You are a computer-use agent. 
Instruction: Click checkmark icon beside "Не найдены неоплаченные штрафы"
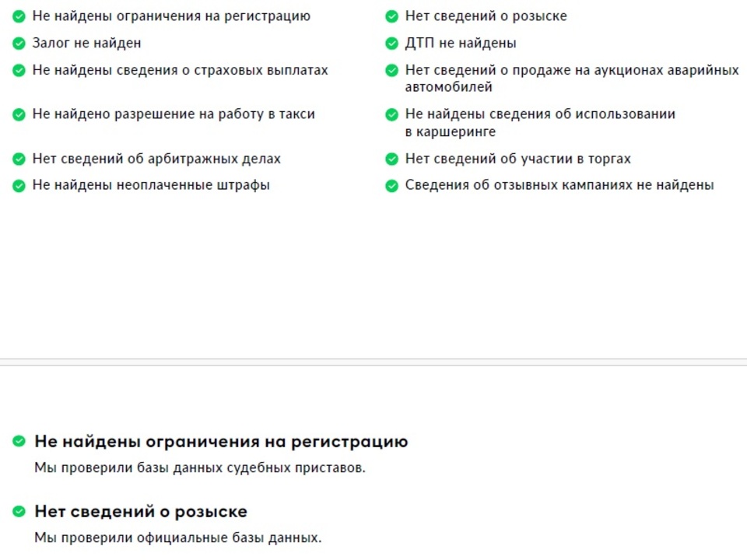(19, 186)
